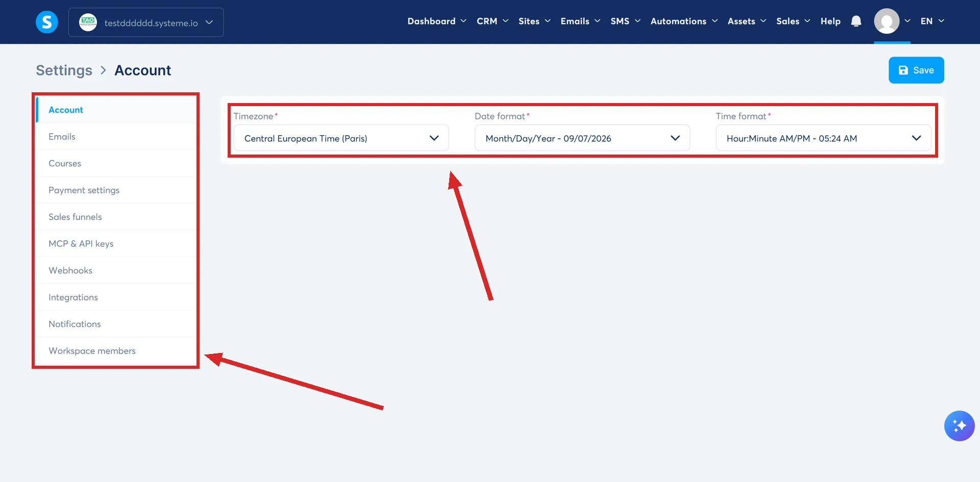980x482 pixels.
Task: Open the Sales menu
Action: pyautogui.click(x=793, y=21)
